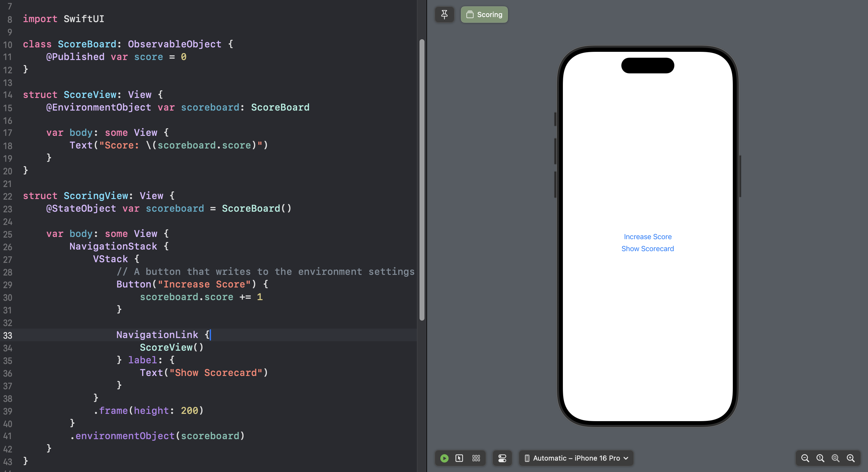868x472 pixels.
Task: Zoom in the preview canvas
Action: pyautogui.click(x=851, y=458)
